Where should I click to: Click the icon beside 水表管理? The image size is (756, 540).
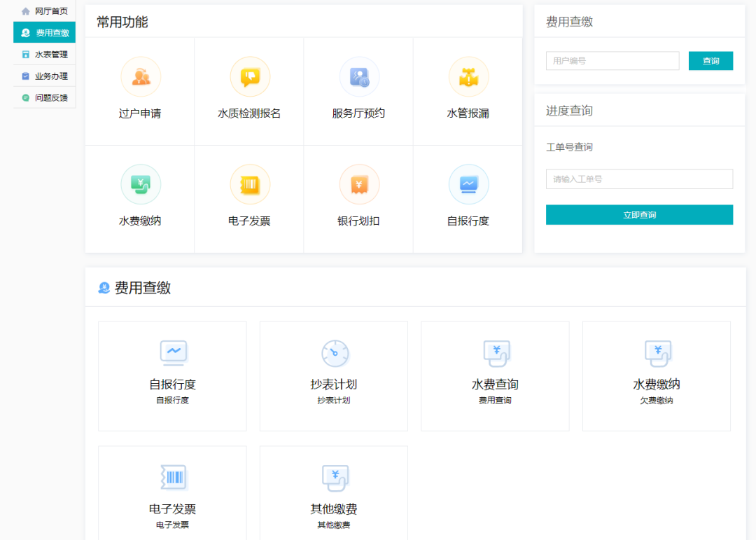coord(26,55)
